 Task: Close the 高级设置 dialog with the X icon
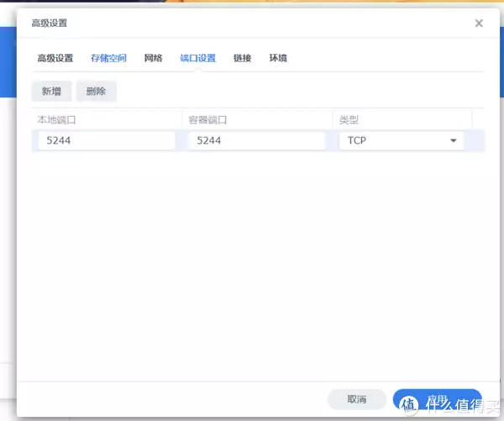479,24
